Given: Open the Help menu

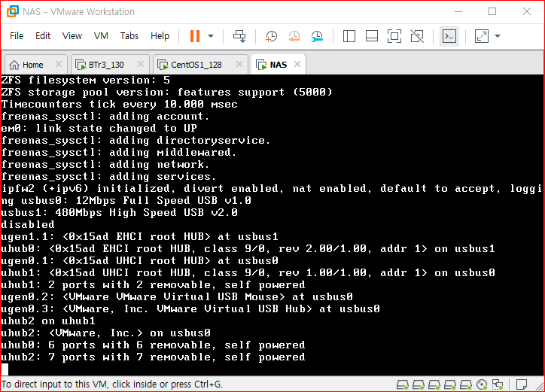Looking at the screenshot, I should [x=160, y=36].
